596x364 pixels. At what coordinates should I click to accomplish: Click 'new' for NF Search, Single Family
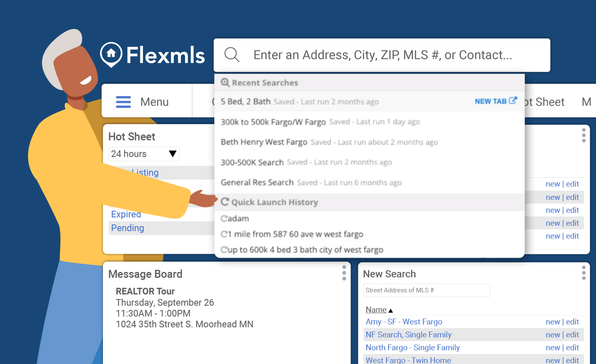pos(553,334)
